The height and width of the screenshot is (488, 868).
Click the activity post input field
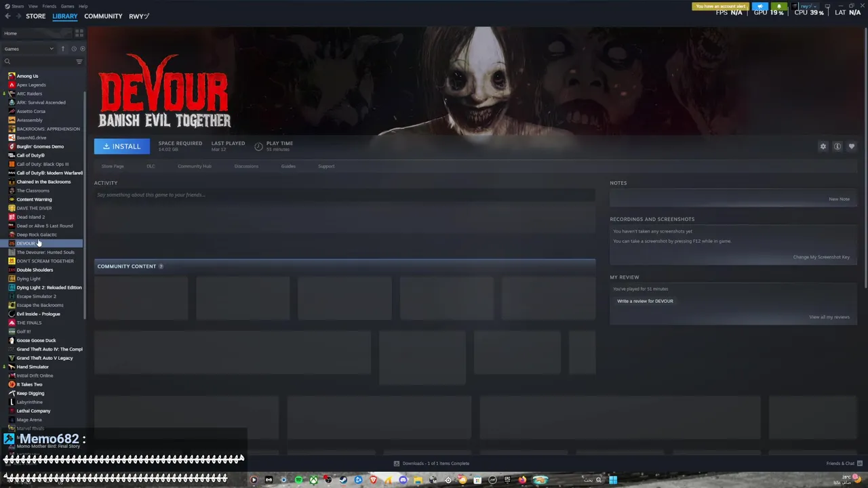pos(344,195)
